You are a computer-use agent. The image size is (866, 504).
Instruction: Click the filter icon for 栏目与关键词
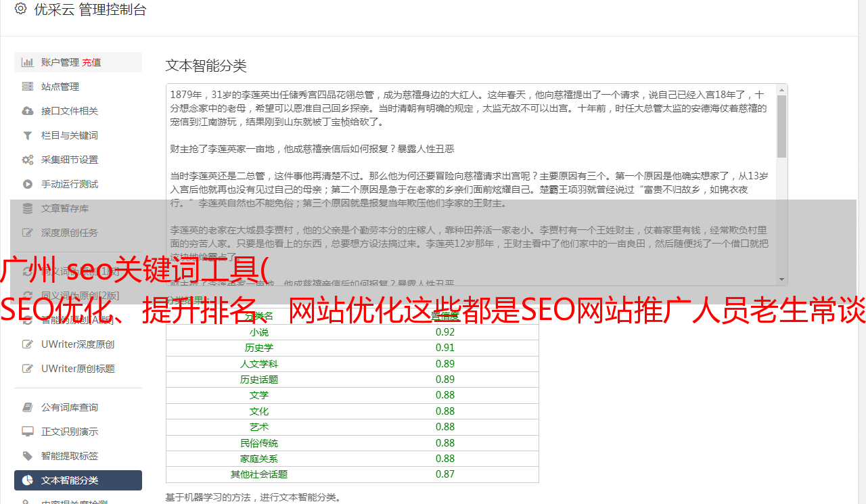(x=28, y=135)
